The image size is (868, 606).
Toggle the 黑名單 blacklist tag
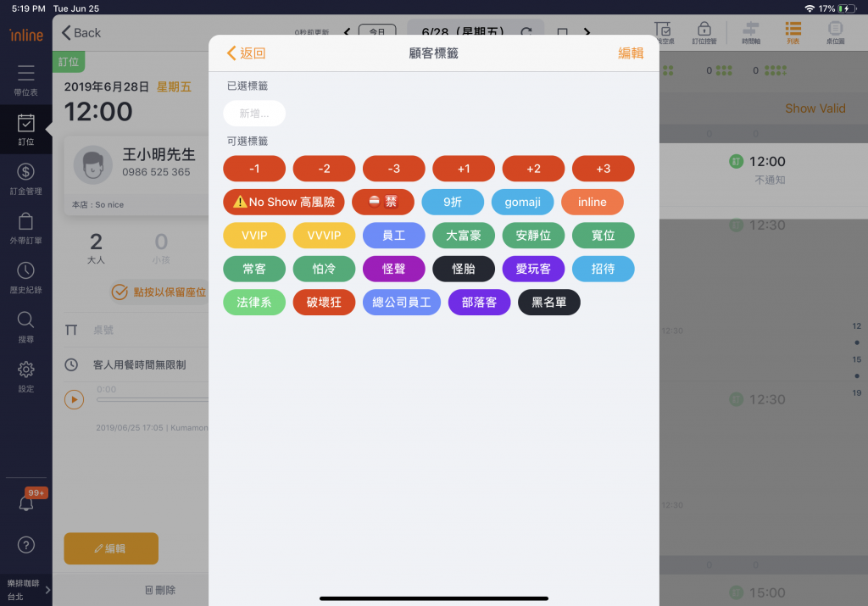click(548, 302)
